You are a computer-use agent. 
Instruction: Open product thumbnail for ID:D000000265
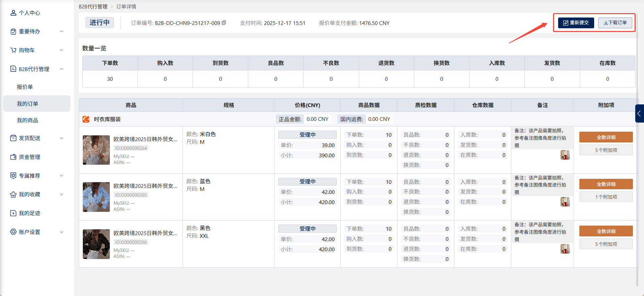click(96, 197)
